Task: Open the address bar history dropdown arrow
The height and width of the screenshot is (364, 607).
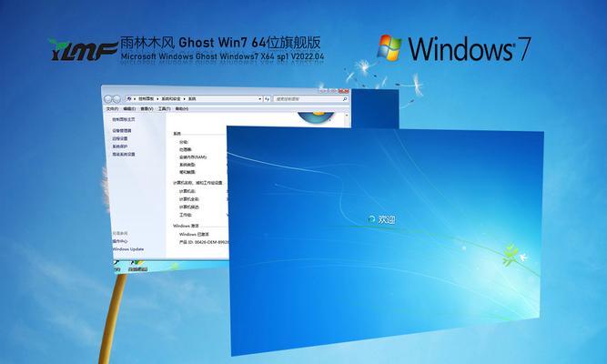Action: pyautogui.click(x=259, y=99)
